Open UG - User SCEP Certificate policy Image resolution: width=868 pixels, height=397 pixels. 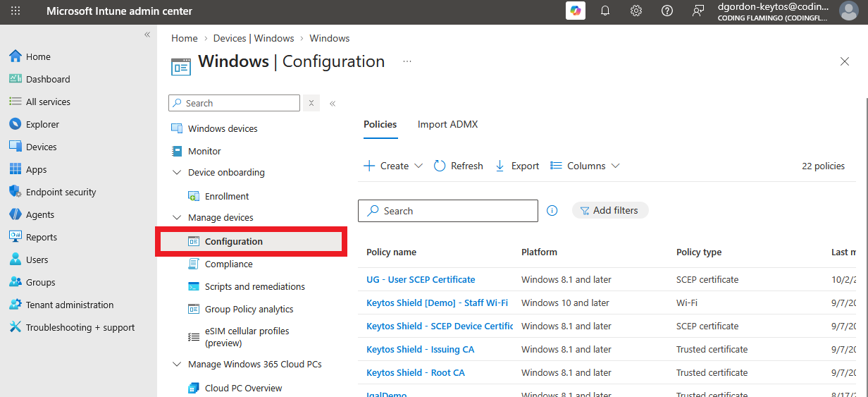coord(421,279)
